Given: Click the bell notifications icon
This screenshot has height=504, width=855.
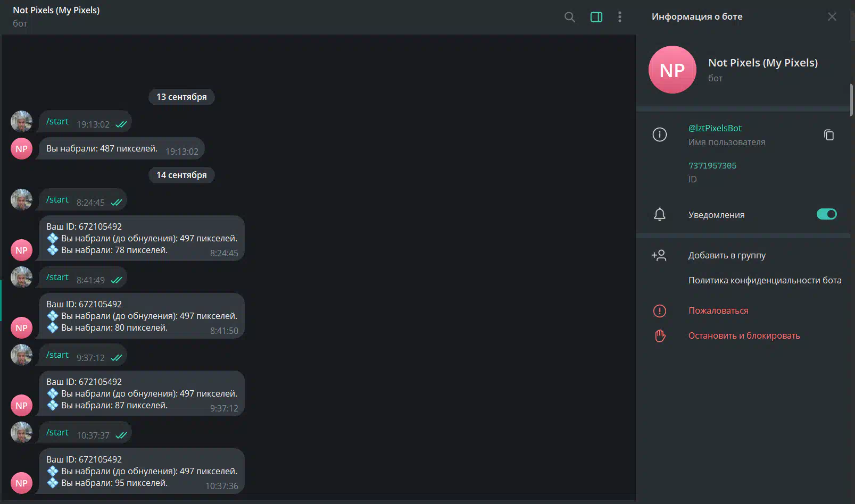Looking at the screenshot, I should 660,214.
